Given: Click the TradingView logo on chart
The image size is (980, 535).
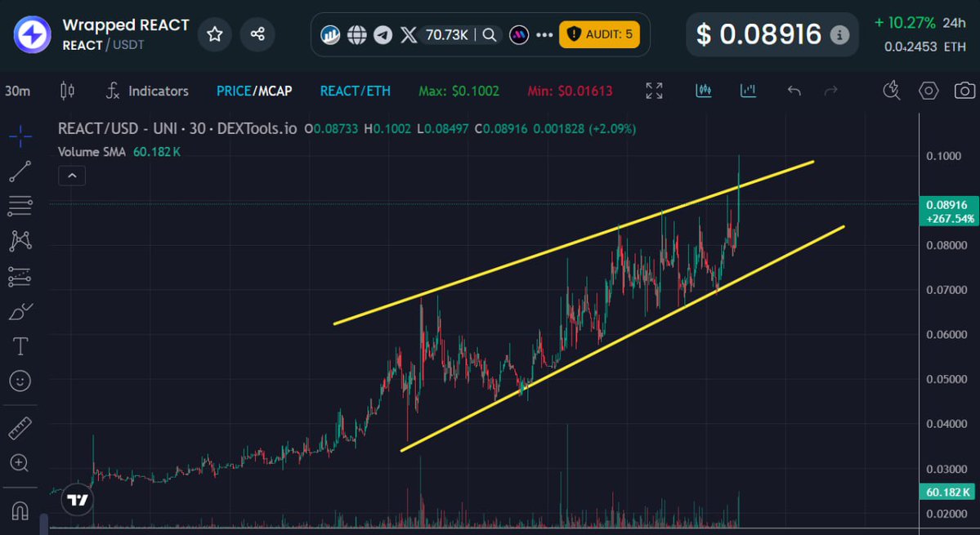Looking at the screenshot, I should click(78, 500).
